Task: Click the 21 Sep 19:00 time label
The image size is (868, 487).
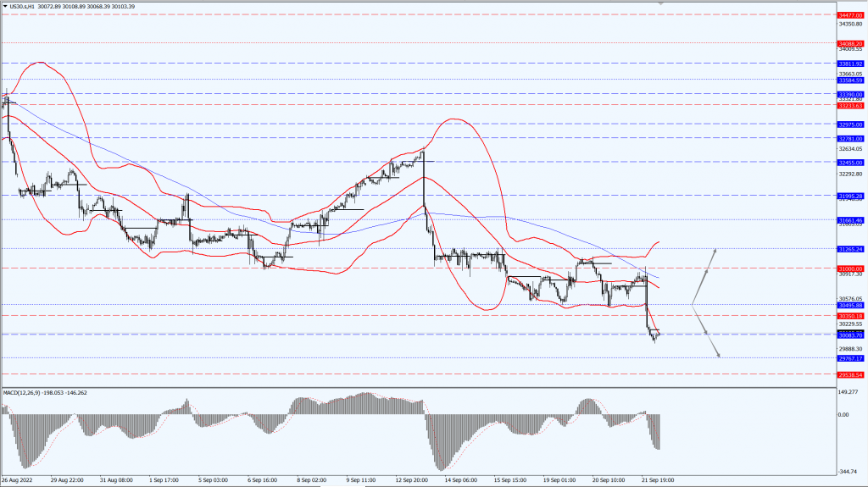Action: 659,479
